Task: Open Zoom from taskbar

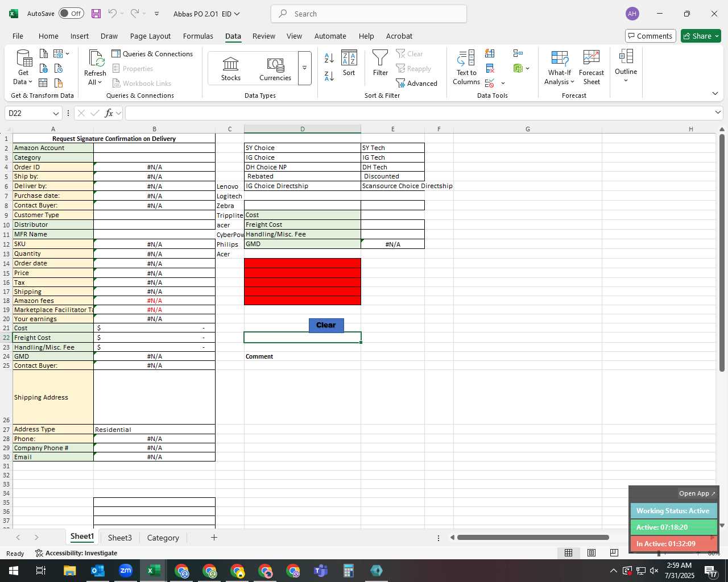Action: (x=126, y=571)
